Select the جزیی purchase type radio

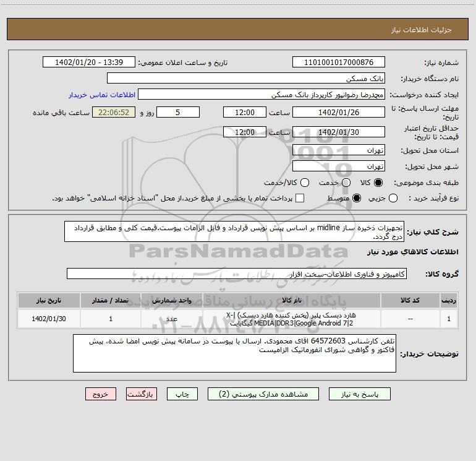pyautogui.click(x=393, y=198)
